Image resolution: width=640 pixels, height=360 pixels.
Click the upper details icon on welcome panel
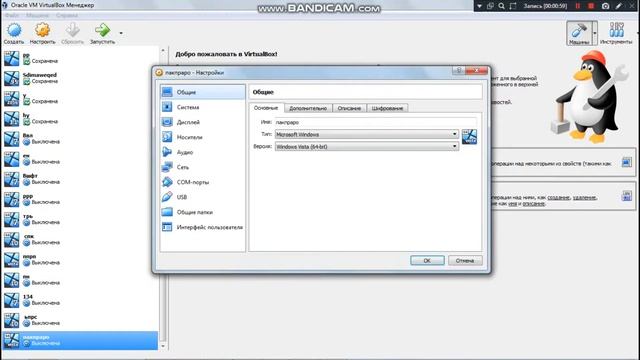627,162
